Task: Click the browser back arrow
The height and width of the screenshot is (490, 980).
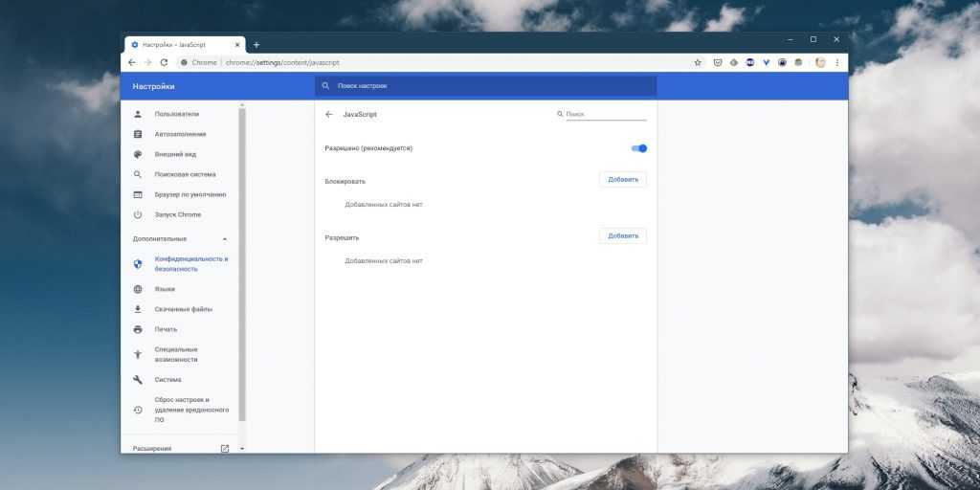Action: pos(132,62)
